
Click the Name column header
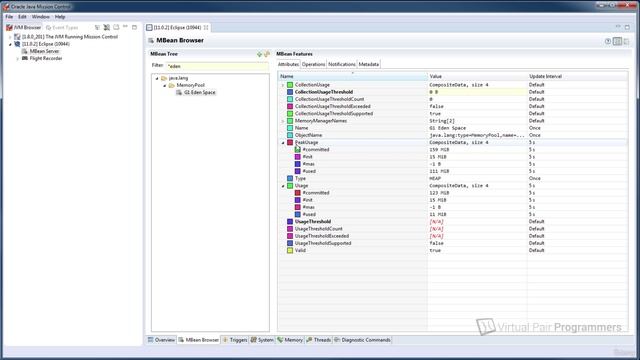(x=353, y=76)
